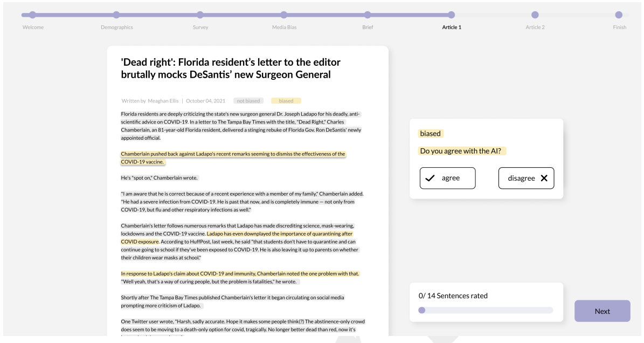Viewport: 644px width, 343px height.
Task: Select the Article 2 step circle
Action: coord(535,16)
